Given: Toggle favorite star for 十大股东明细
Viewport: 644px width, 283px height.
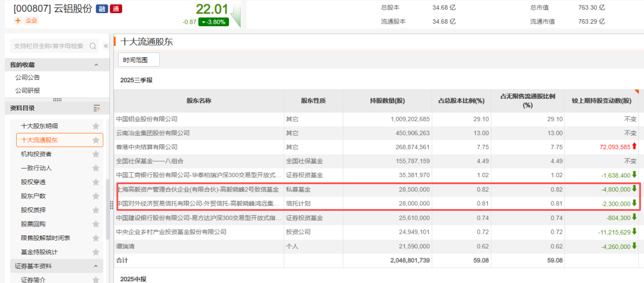Looking at the screenshot, I should click(x=95, y=126).
